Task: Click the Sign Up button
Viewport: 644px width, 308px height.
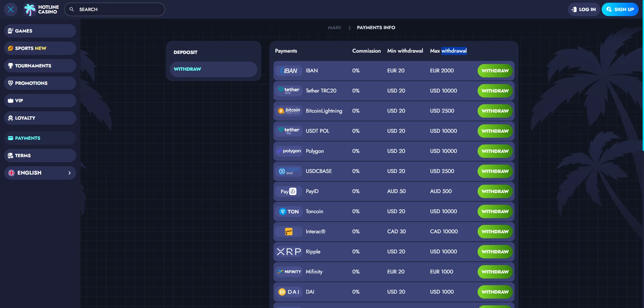Action: [x=620, y=9]
